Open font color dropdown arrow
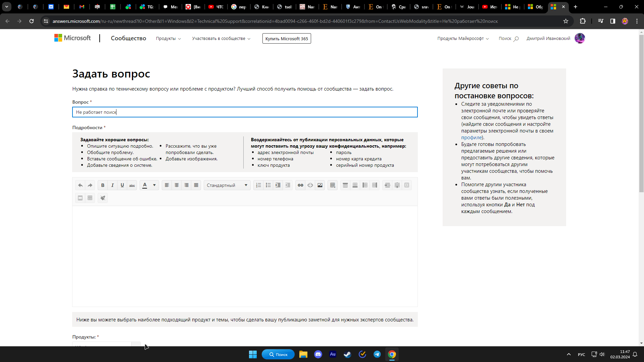The image size is (644, 362). (x=154, y=185)
